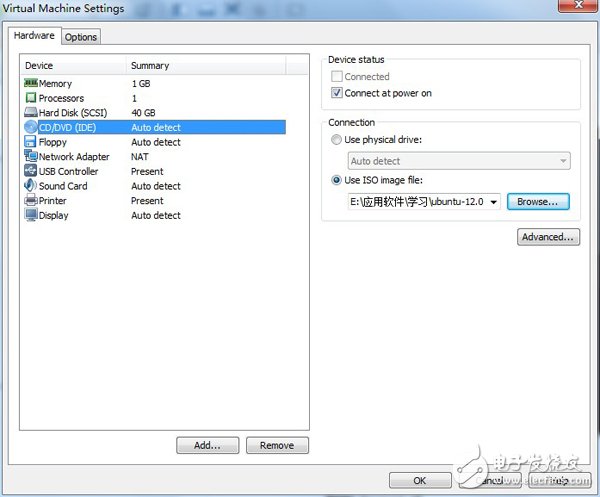
Task: Open the Advanced... settings button
Action: click(548, 237)
